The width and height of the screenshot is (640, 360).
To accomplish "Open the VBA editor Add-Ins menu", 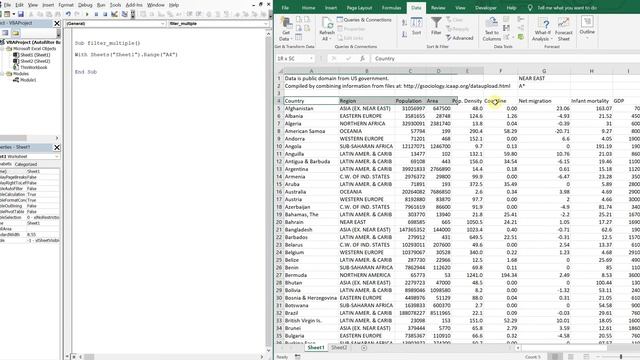I will [x=134, y=5].
